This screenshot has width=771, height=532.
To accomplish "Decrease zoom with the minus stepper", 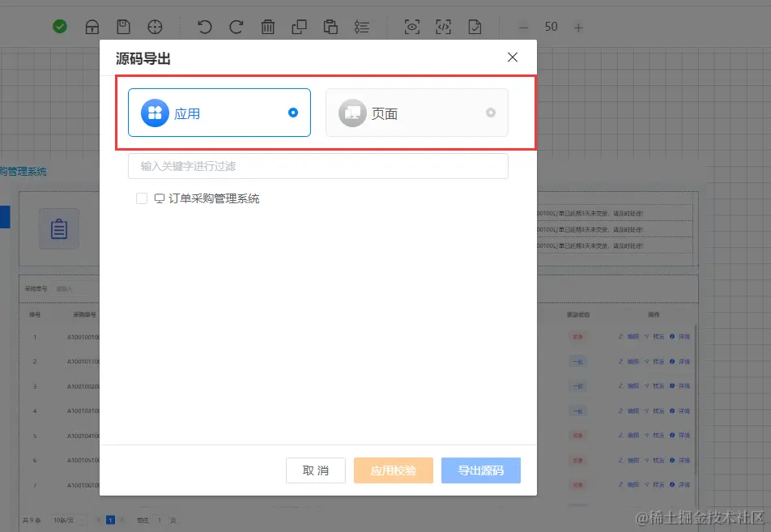I will point(523,27).
